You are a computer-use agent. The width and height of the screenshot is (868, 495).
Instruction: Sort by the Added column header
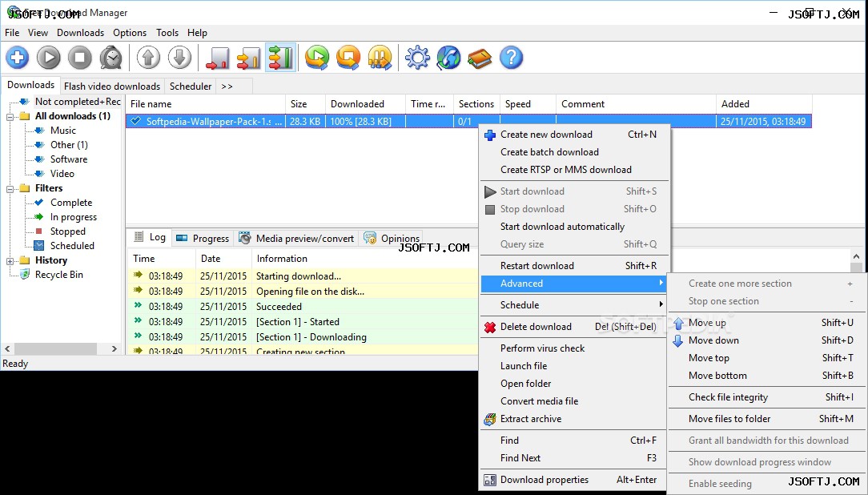tap(764, 104)
